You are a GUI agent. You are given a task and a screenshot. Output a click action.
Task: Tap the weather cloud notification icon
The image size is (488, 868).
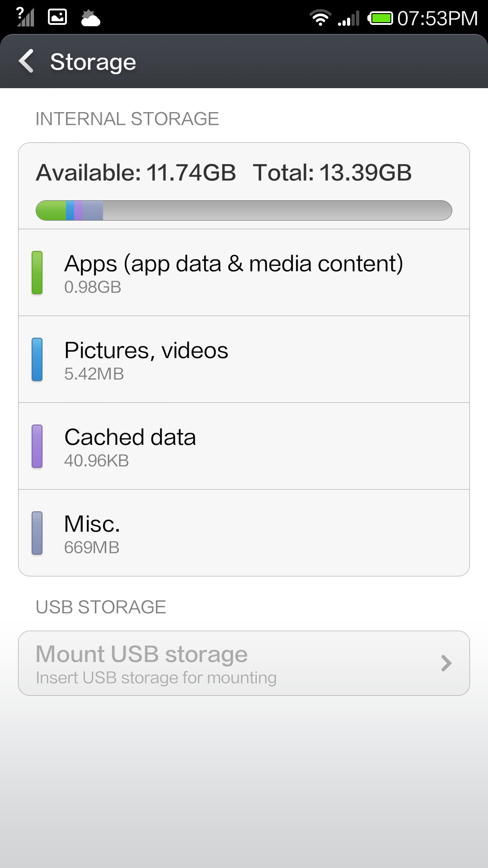90,19
